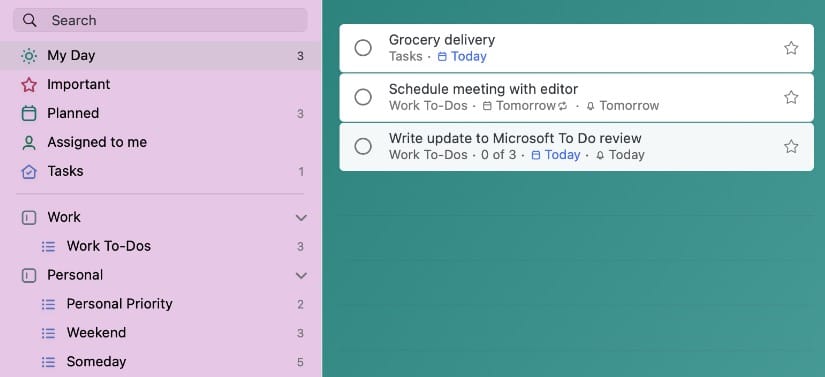The width and height of the screenshot is (825, 377).
Task: Collapse the Personal group chevron
Action: click(x=301, y=276)
